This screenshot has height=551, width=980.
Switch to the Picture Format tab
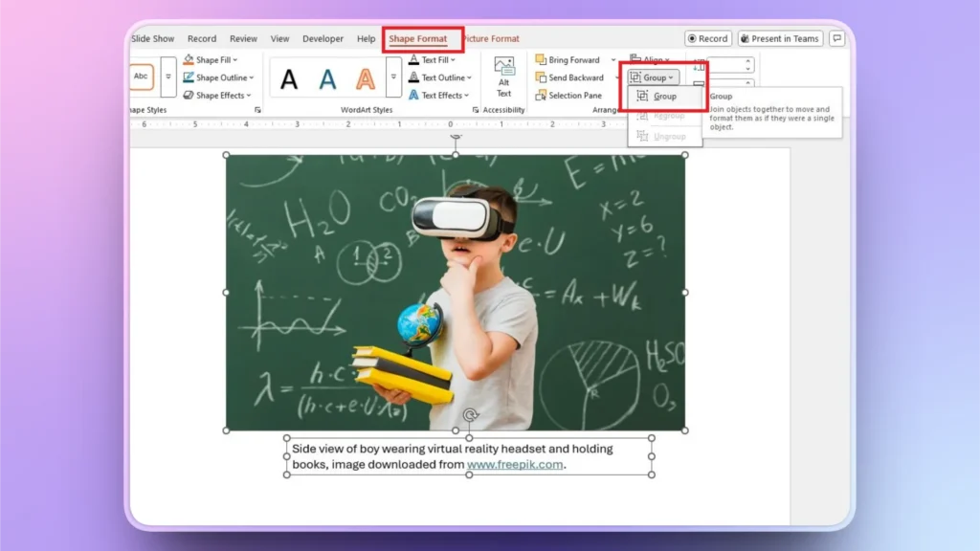tap(491, 39)
